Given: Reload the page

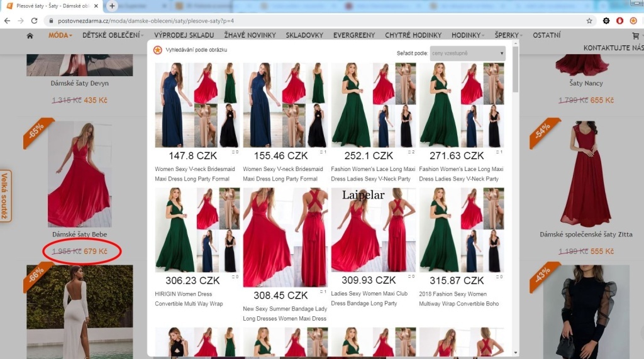Looking at the screenshot, I should [35, 21].
